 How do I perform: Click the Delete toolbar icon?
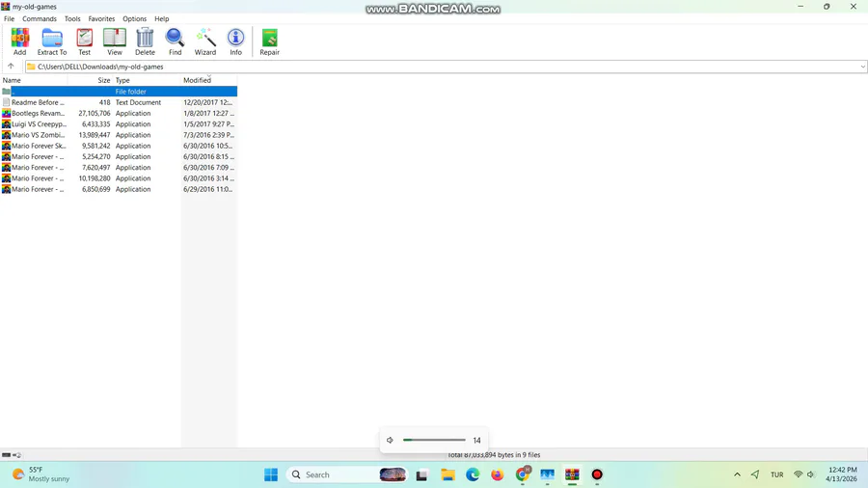click(x=145, y=41)
